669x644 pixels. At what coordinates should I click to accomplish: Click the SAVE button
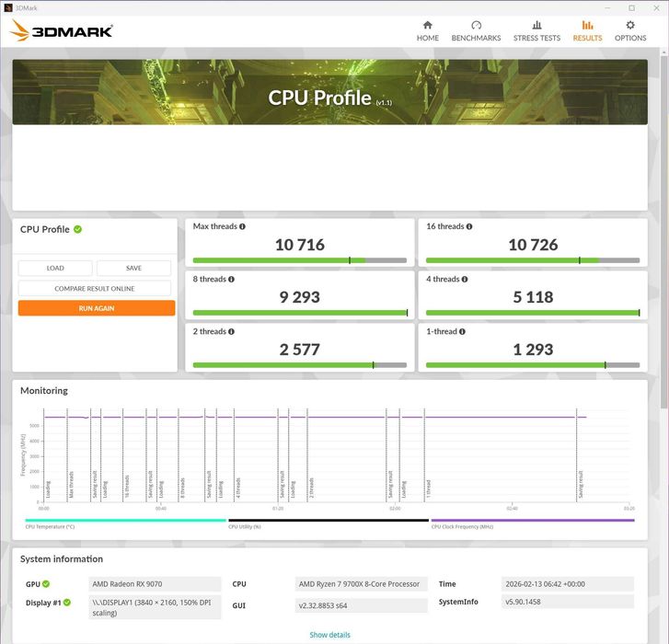(x=133, y=268)
